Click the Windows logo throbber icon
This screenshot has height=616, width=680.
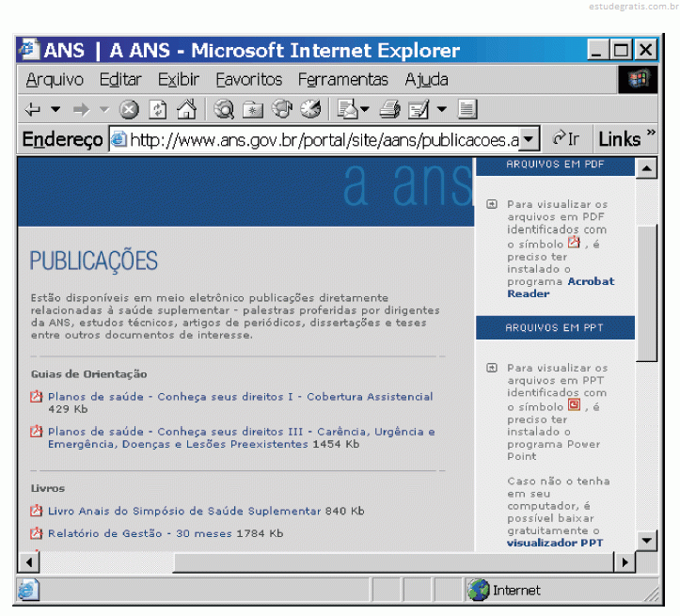tap(638, 79)
